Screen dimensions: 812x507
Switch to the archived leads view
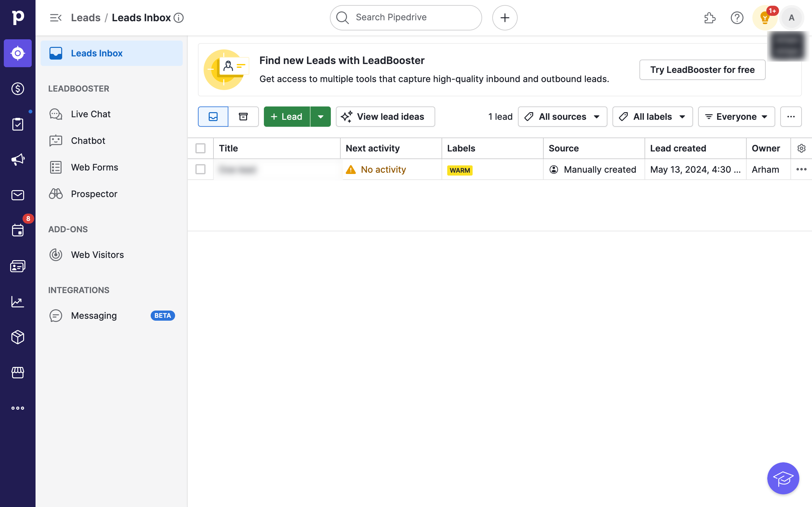pyautogui.click(x=243, y=117)
